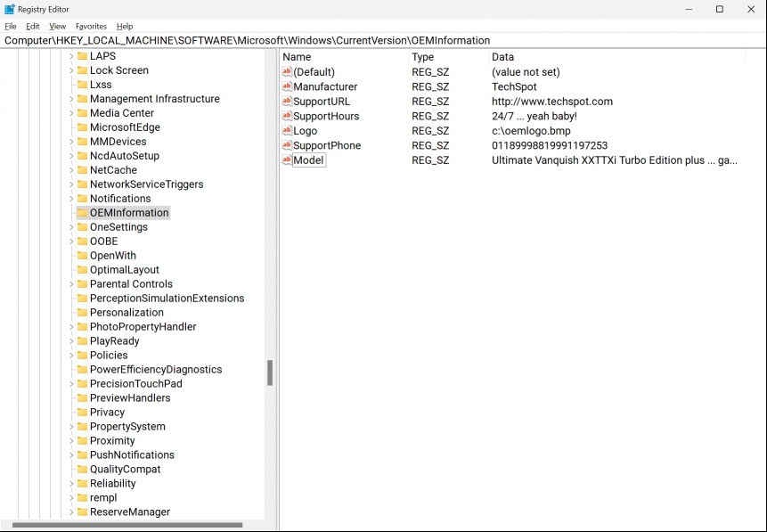The height and width of the screenshot is (532, 767).
Task: Open the Edit menu
Action: [x=33, y=27]
